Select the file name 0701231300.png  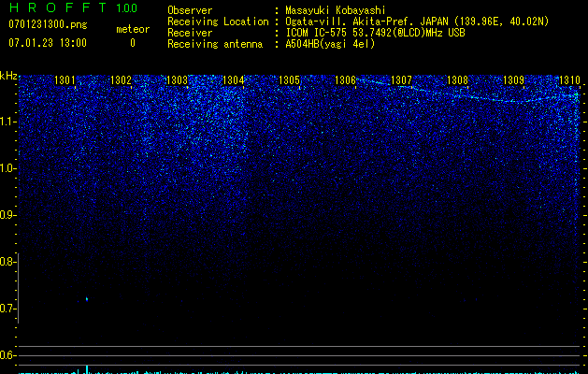[x=48, y=24]
